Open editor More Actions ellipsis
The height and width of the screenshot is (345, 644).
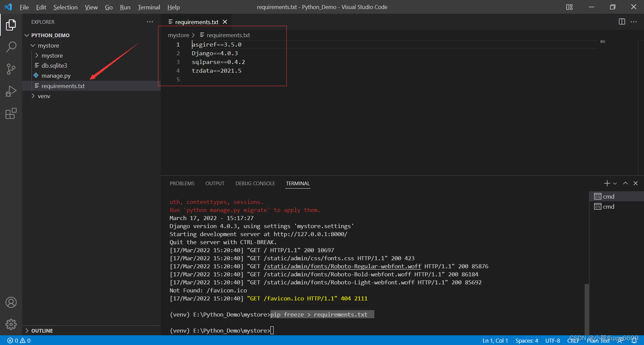(634, 22)
